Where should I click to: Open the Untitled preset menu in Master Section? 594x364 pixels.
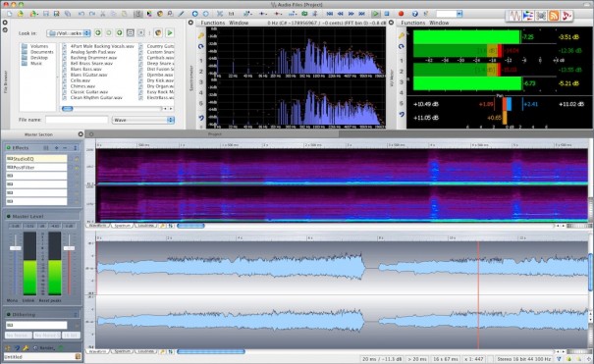[x=78, y=356]
